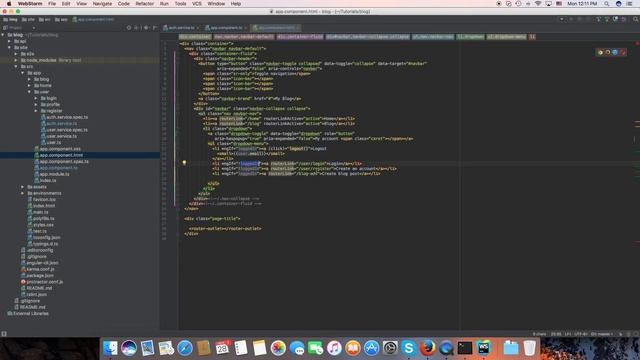Select app.component.css file

pyautogui.click(x=58, y=149)
